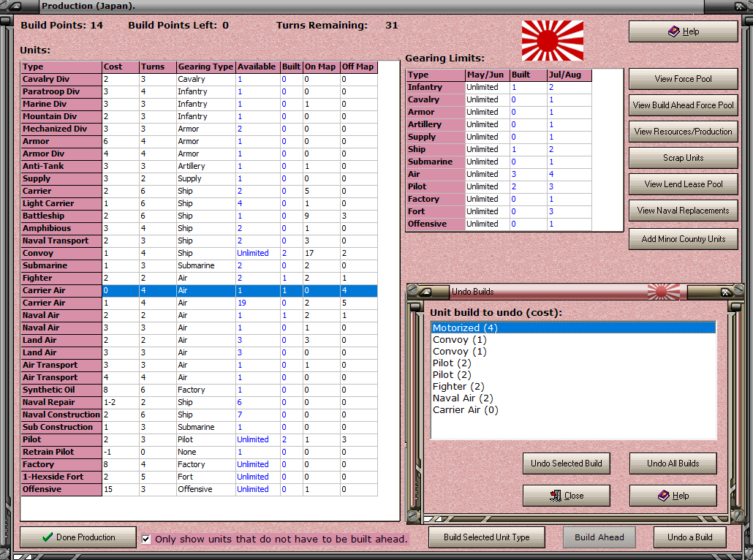Image resolution: width=753 pixels, height=560 pixels.
Task: Open View Force Pool
Action: pos(683,79)
